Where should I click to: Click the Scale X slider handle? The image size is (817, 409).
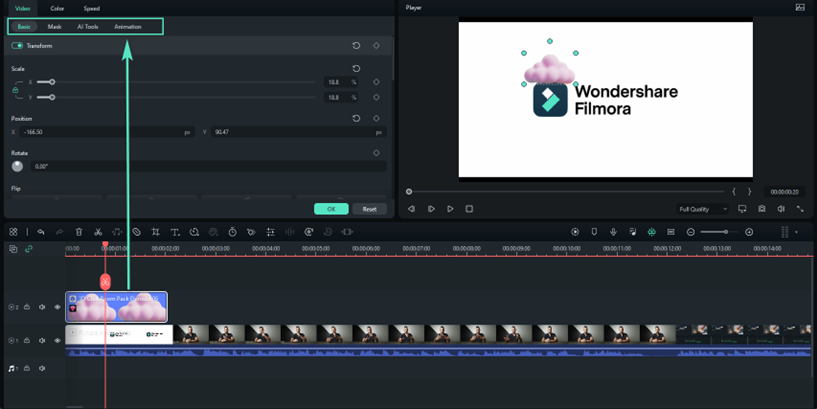52,82
